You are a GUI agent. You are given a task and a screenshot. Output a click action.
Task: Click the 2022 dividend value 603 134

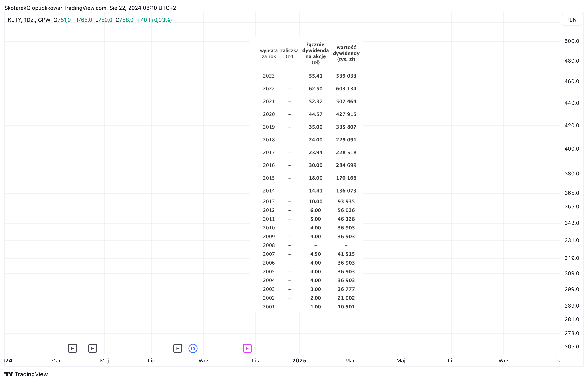tap(346, 89)
